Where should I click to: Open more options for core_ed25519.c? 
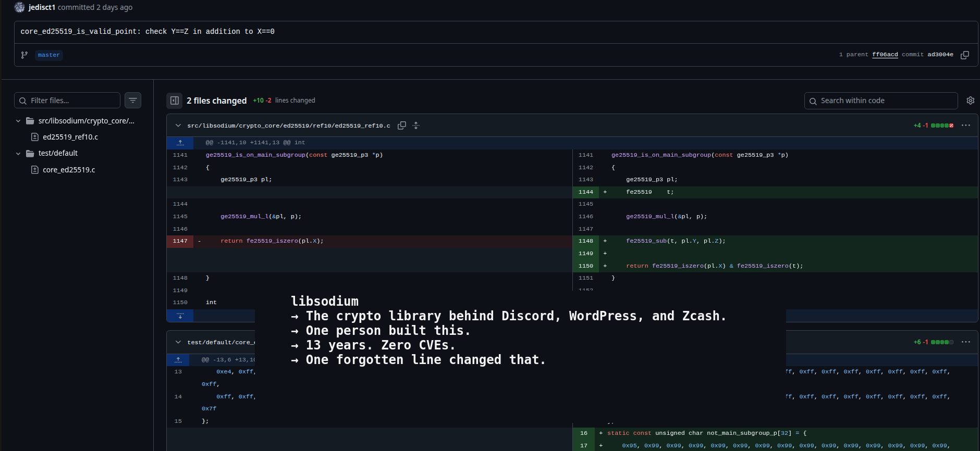point(965,342)
